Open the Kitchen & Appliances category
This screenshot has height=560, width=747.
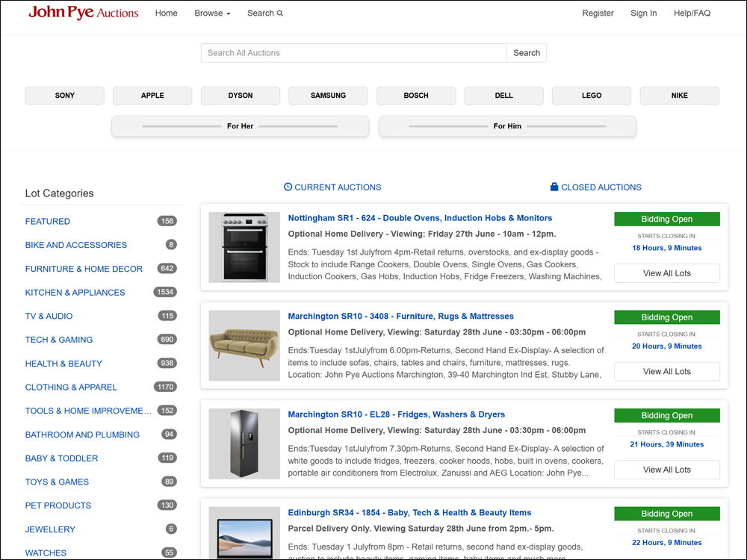tap(75, 293)
